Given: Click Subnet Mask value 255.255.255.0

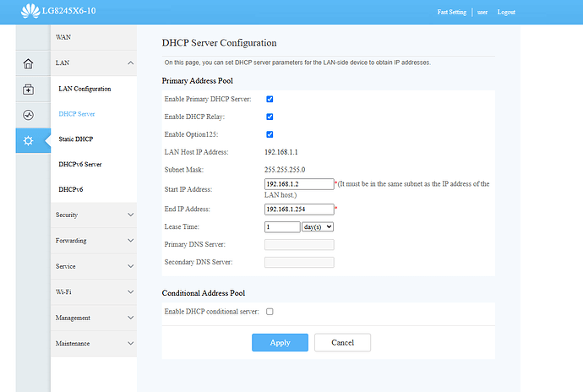Looking at the screenshot, I should pyautogui.click(x=285, y=170).
